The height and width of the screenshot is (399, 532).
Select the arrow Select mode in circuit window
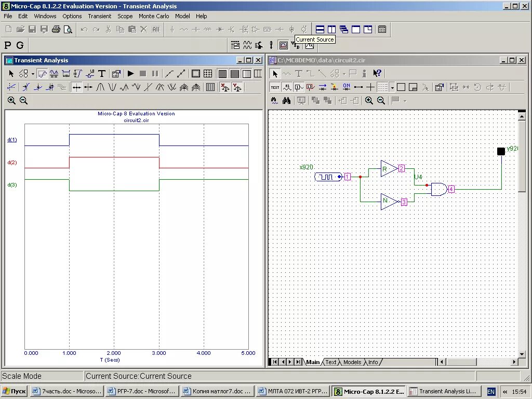click(x=275, y=74)
